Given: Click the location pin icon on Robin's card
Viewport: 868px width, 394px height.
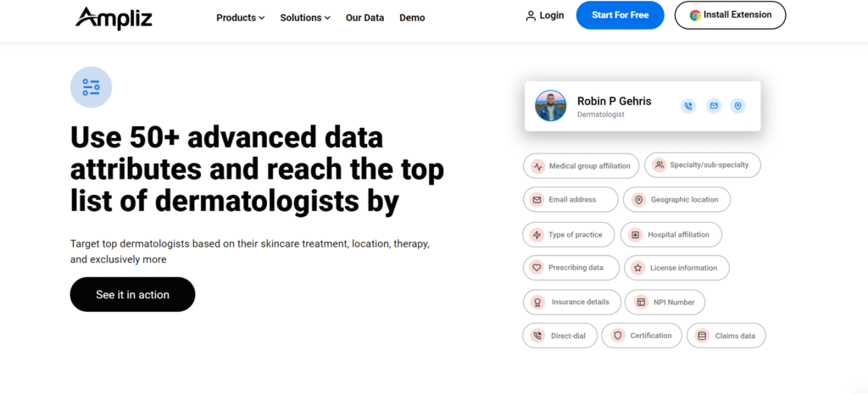Looking at the screenshot, I should point(738,106).
